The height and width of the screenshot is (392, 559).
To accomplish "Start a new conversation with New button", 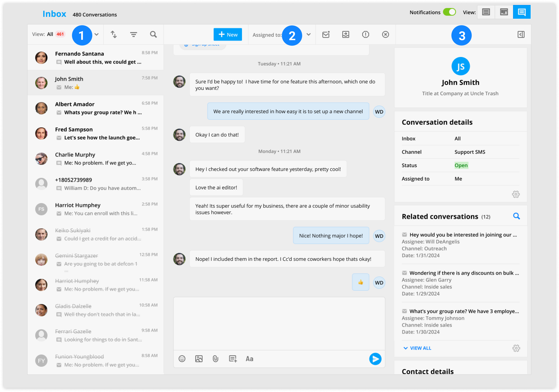I will [x=228, y=34].
